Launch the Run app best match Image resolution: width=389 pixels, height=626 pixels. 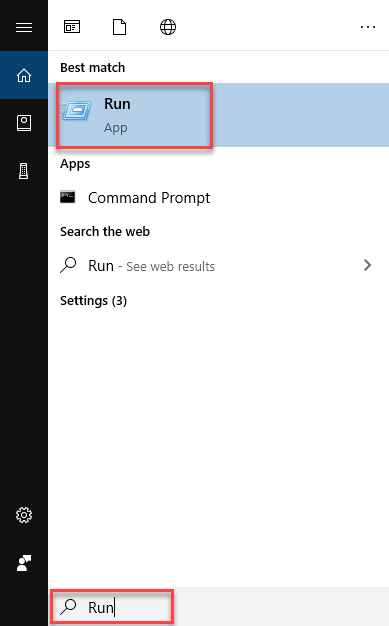point(218,115)
